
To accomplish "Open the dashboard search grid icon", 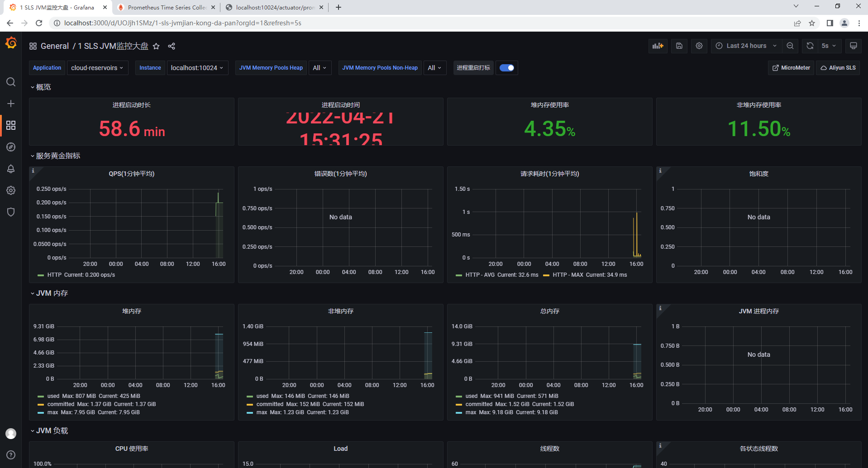I will click(x=33, y=46).
